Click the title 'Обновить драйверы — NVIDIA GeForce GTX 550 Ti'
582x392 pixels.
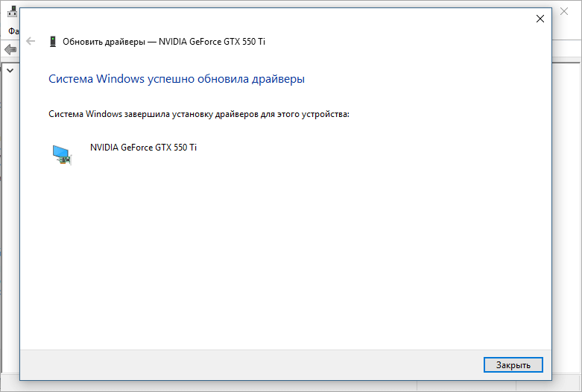pyautogui.click(x=164, y=42)
